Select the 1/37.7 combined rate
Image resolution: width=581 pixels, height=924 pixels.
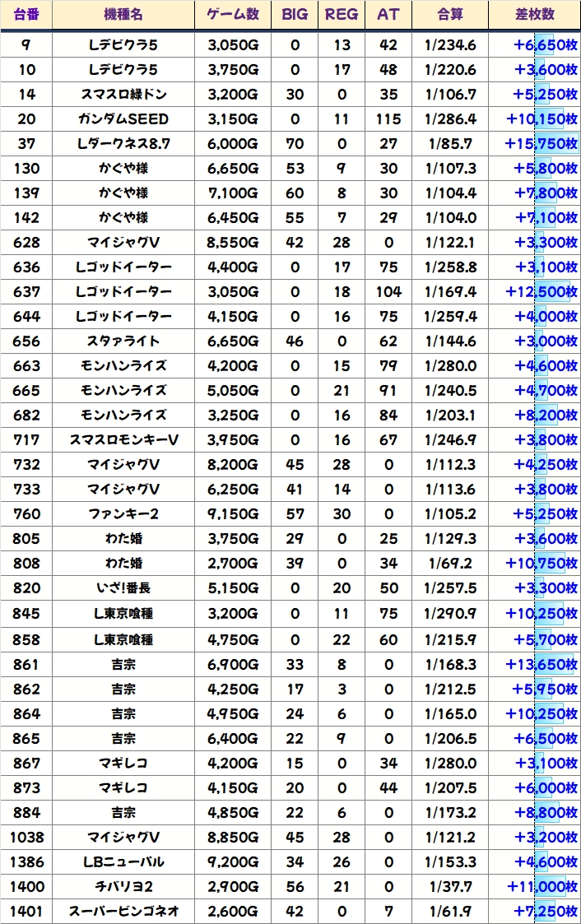click(450, 887)
